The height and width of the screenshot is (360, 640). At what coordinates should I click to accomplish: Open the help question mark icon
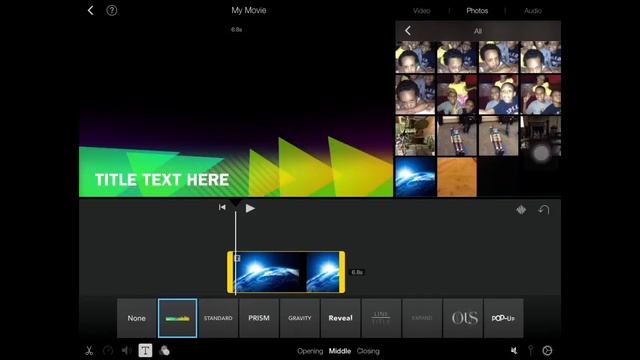(x=111, y=10)
